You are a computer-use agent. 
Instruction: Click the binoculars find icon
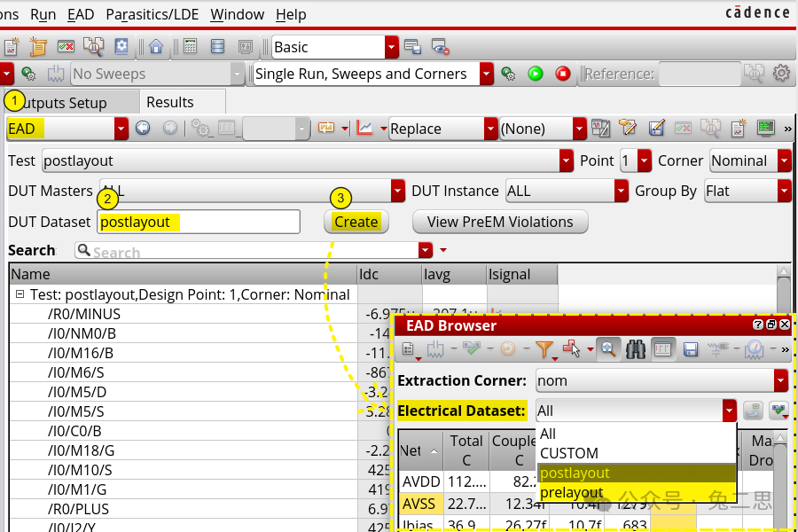point(635,349)
